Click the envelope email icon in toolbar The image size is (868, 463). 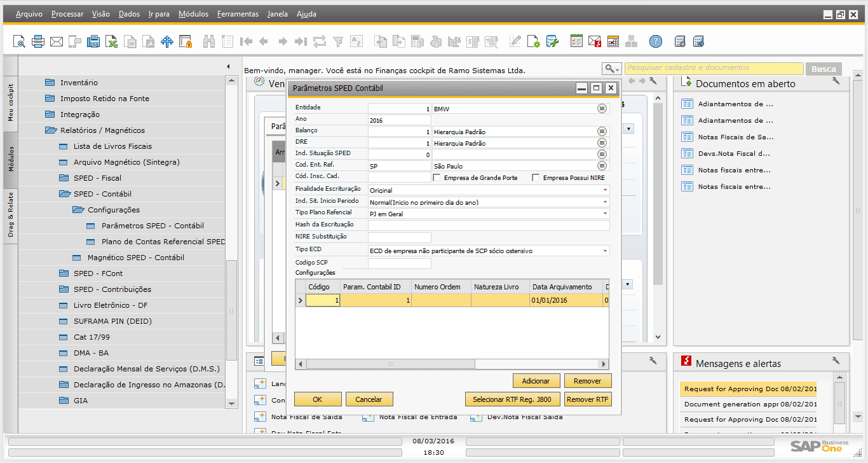point(57,42)
